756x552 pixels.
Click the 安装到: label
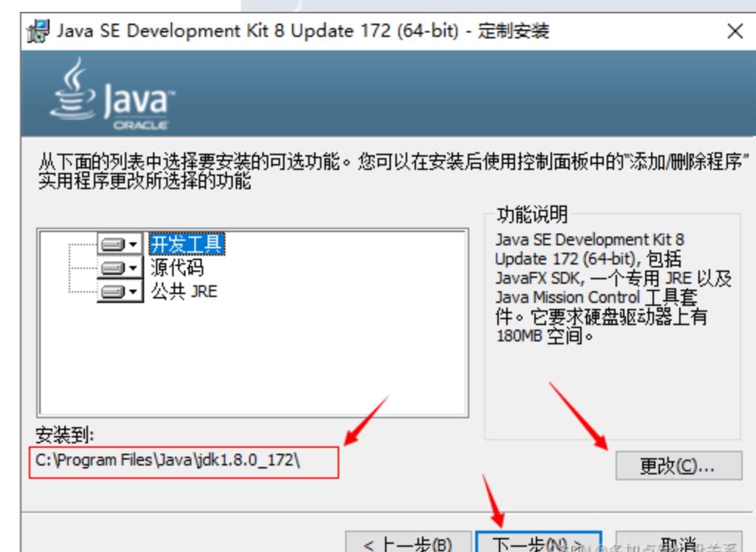[x=64, y=435]
